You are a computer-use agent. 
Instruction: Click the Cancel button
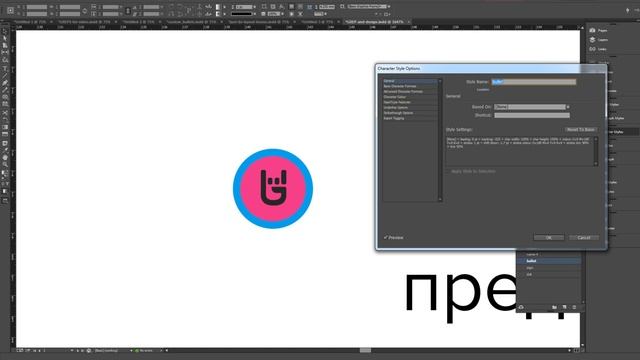click(x=584, y=238)
